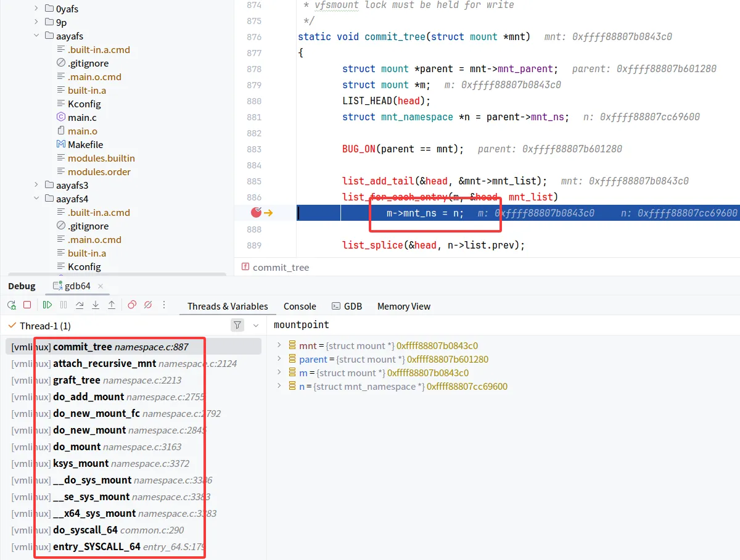The height and width of the screenshot is (560, 740).
Task: Select the __do_sys_mount frame
Action: [133, 480]
